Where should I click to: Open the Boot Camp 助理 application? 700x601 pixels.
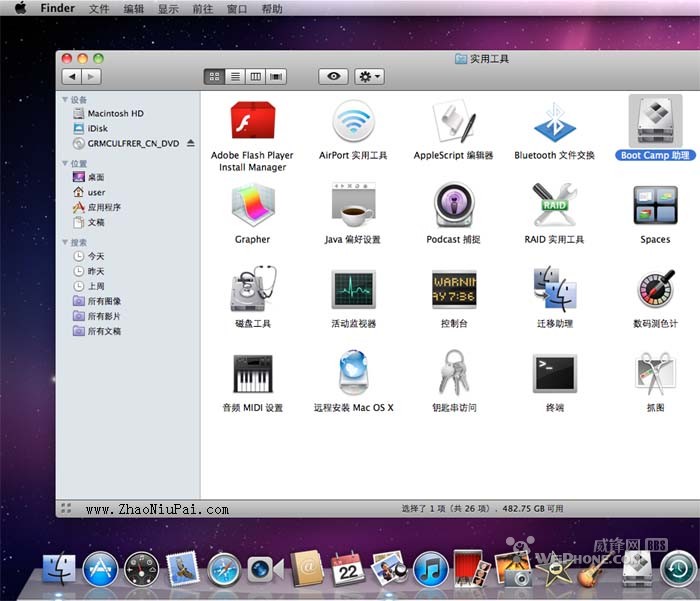click(654, 122)
